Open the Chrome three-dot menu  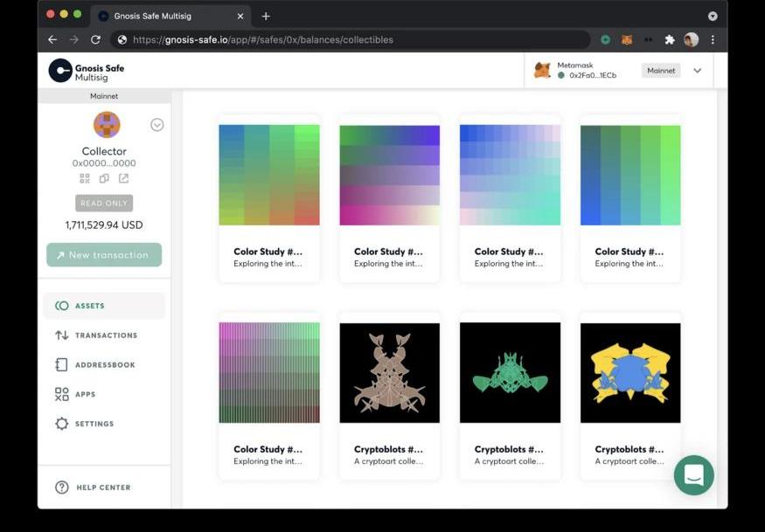click(713, 40)
